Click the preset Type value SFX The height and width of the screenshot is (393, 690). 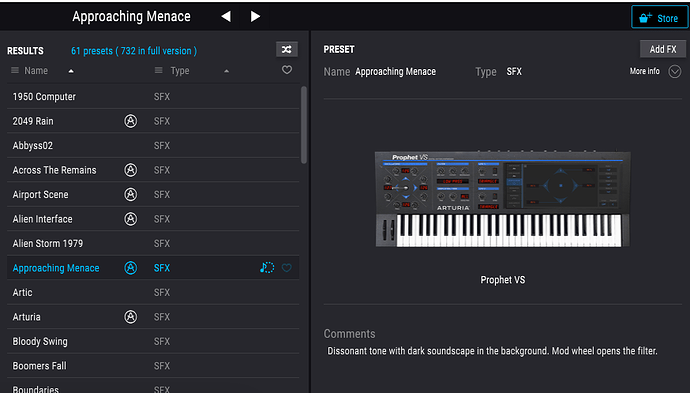coord(514,71)
